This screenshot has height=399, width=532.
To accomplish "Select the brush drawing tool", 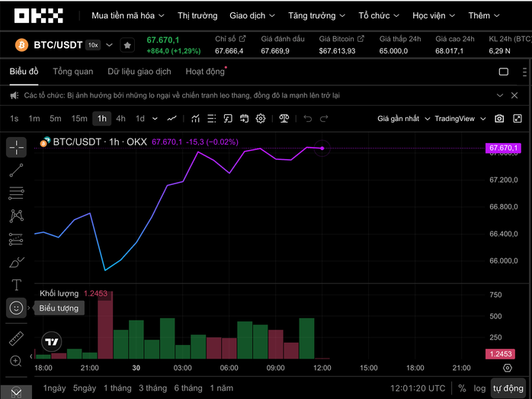I will tap(16, 262).
